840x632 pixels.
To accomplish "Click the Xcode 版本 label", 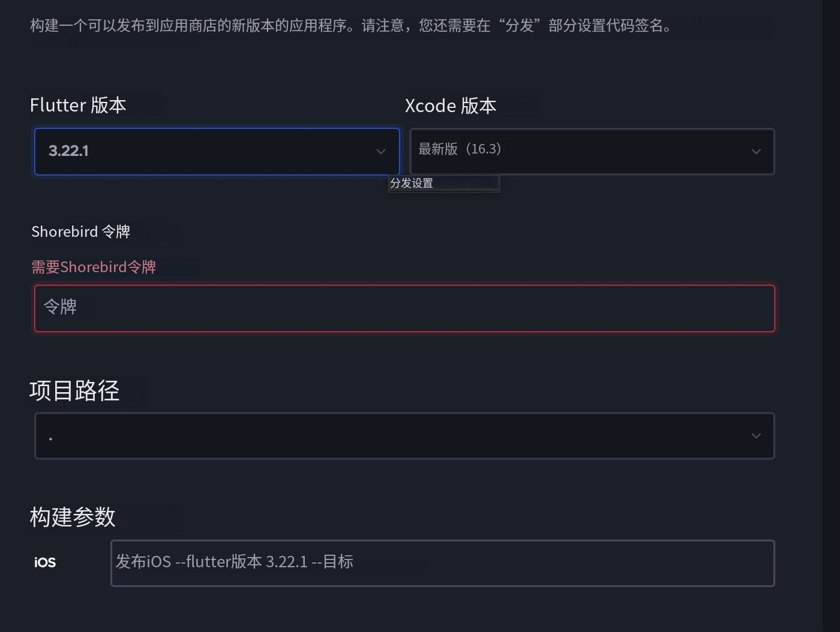I will pyautogui.click(x=451, y=106).
